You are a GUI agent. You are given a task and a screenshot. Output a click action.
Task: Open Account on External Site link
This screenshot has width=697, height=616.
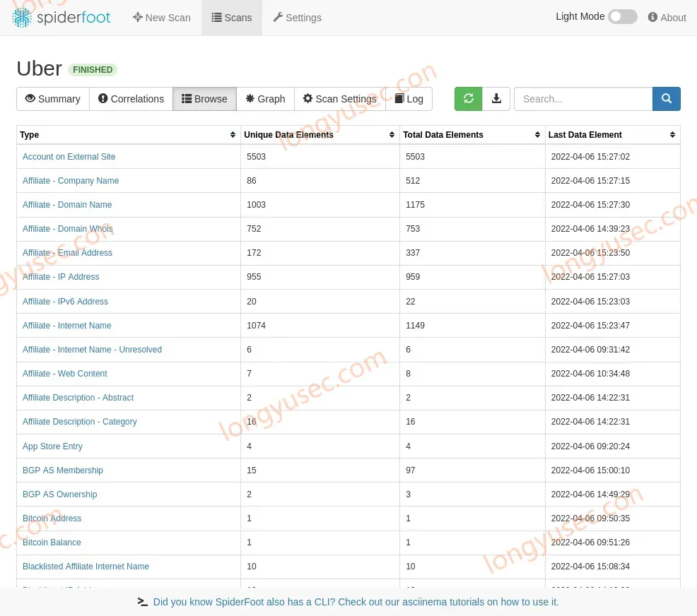(69, 157)
